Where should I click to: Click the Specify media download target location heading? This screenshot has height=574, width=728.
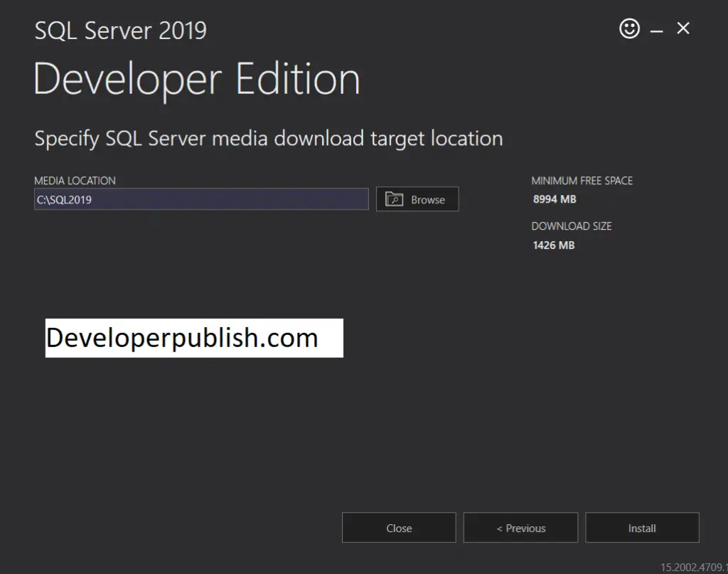point(268,139)
